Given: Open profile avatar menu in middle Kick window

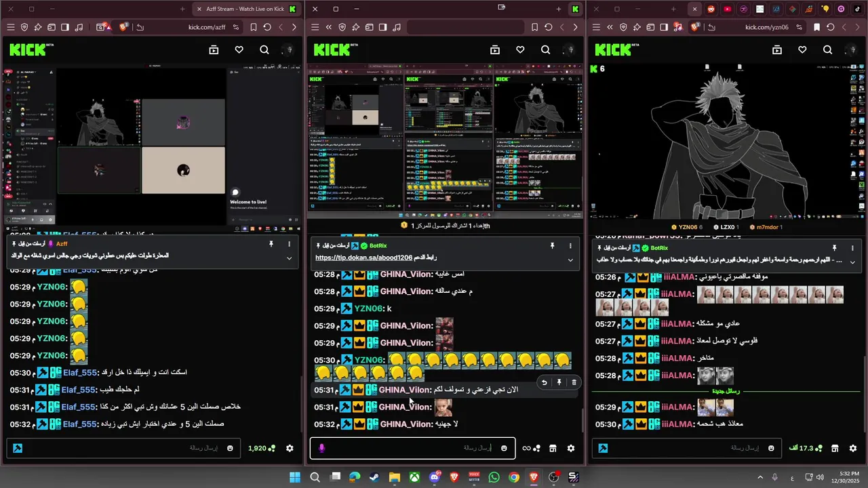Looking at the screenshot, I should click(570, 49).
